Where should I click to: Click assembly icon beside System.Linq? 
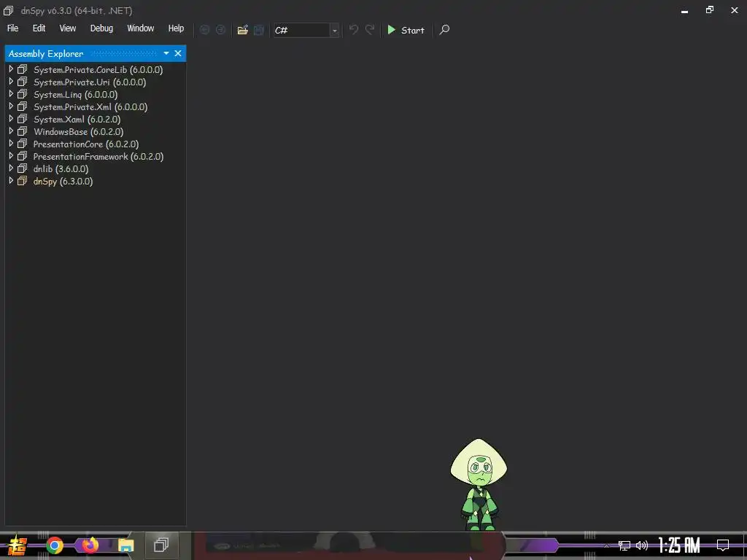[23, 94]
